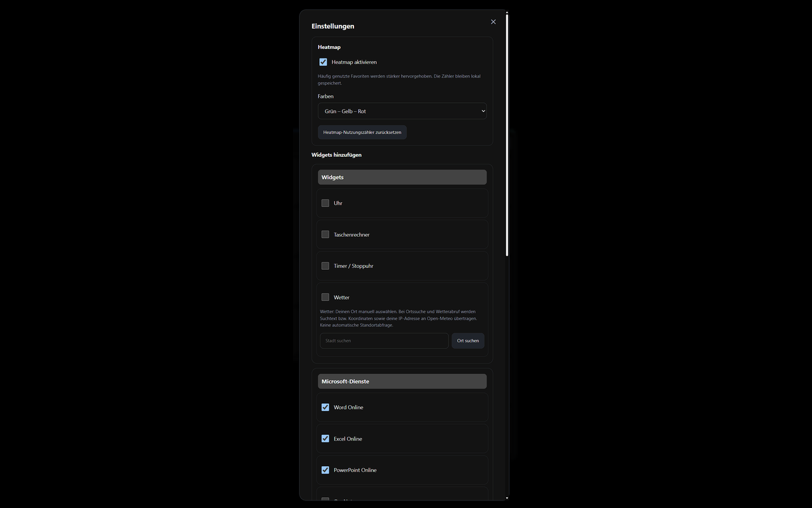The image size is (812, 508).
Task: Open the Farben dropdown Grün – Gelb – Rot
Action: 402,111
